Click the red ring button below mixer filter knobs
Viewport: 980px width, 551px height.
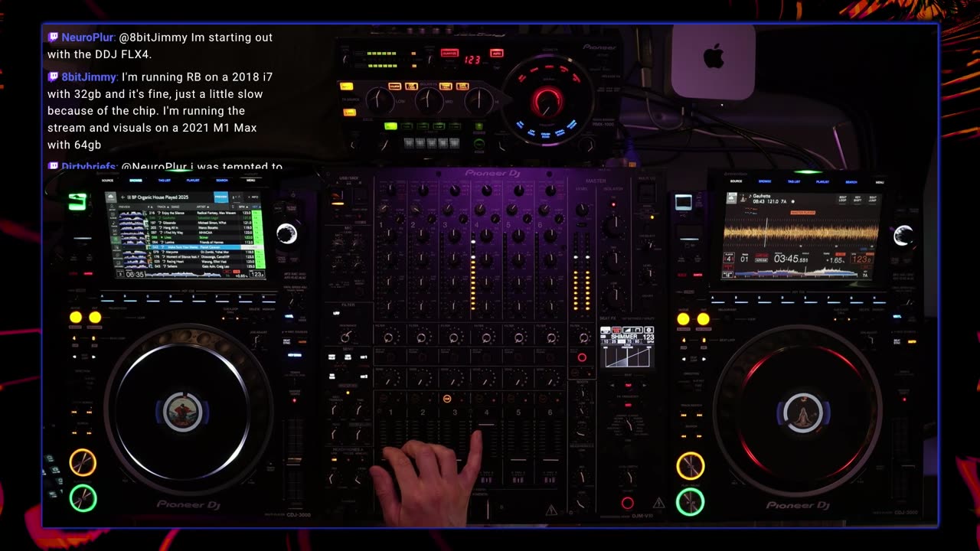click(x=582, y=357)
